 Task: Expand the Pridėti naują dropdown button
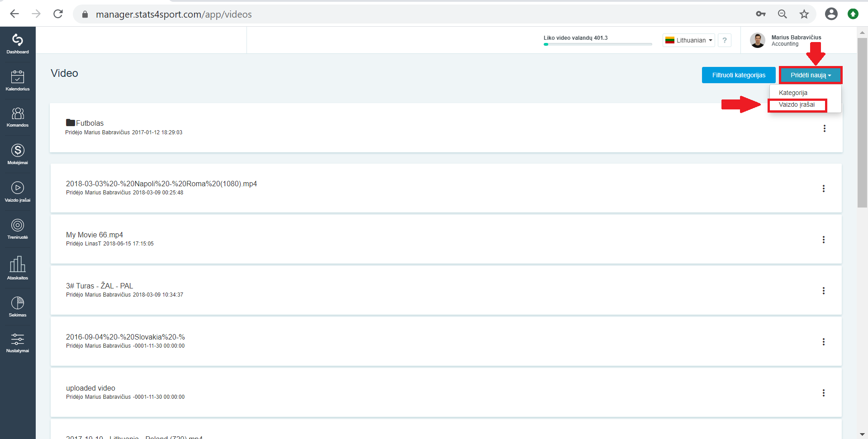pos(811,75)
